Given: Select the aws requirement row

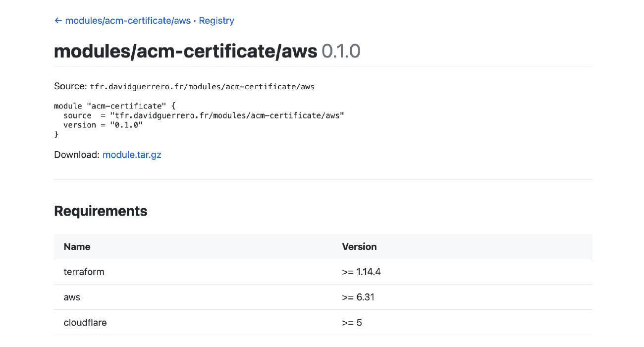Looking at the screenshot, I should pyautogui.click(x=72, y=297).
